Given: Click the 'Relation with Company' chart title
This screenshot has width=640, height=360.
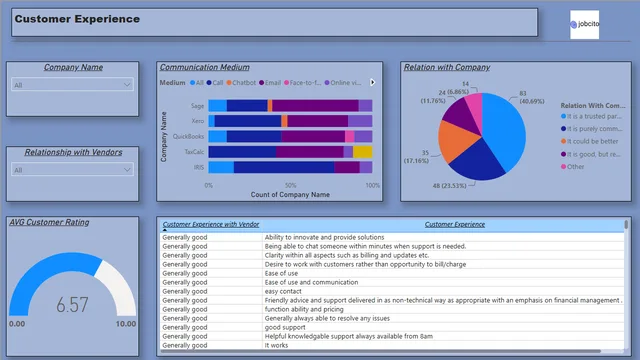Looking at the screenshot, I should tap(447, 67).
